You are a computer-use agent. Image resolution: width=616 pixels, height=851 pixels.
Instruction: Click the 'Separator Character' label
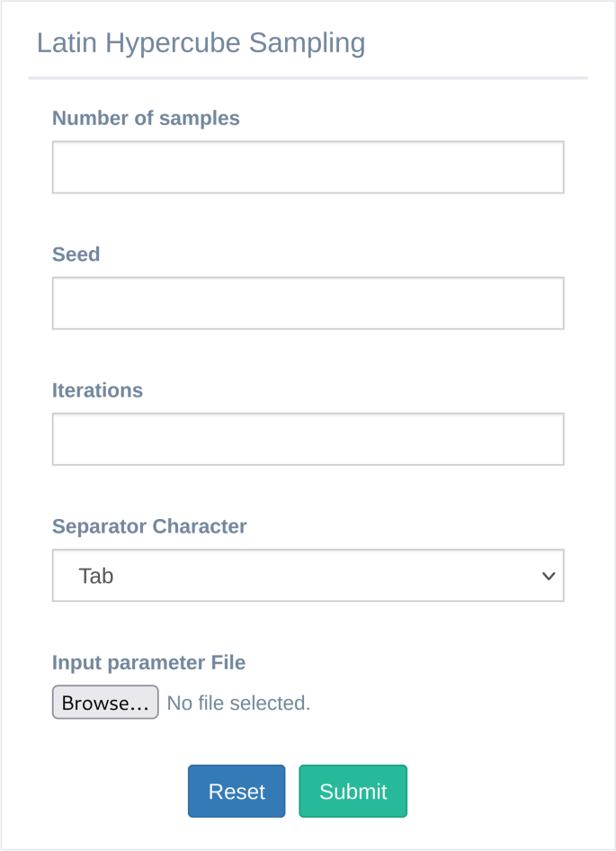(149, 526)
